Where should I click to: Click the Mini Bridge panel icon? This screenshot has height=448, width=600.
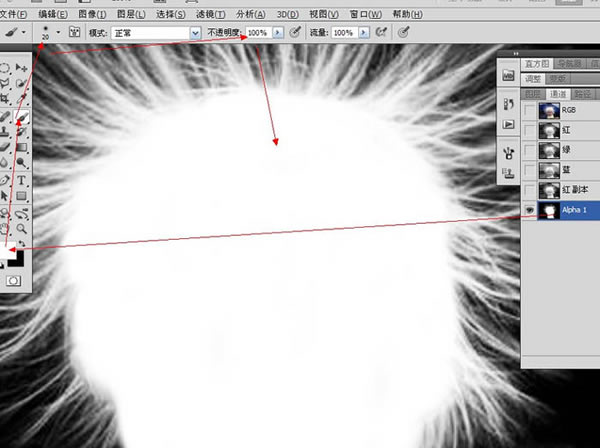pyautogui.click(x=507, y=76)
